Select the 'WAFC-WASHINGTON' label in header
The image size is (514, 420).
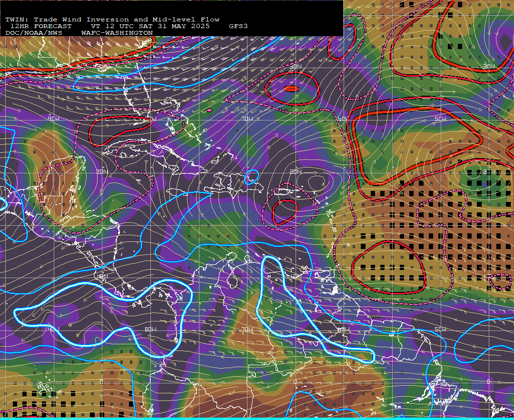coord(117,33)
